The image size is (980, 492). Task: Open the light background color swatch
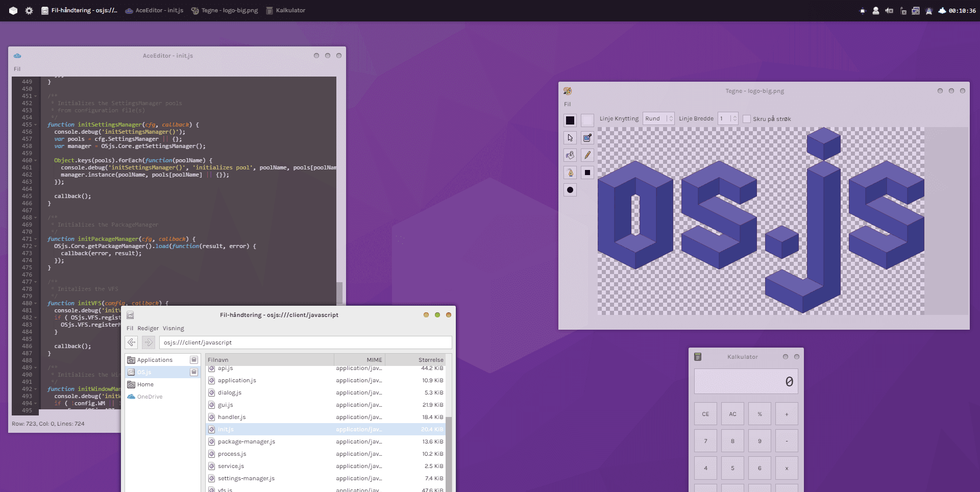coord(587,120)
